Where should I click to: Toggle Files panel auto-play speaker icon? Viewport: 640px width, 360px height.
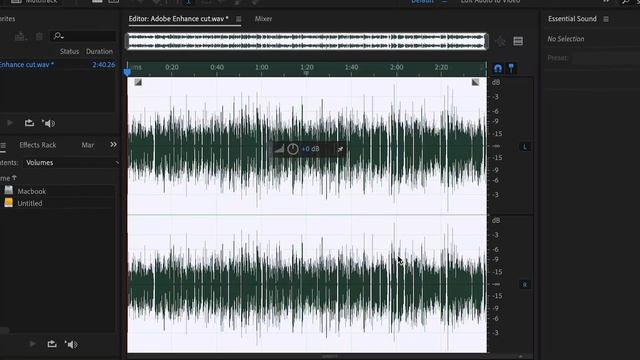[49, 123]
